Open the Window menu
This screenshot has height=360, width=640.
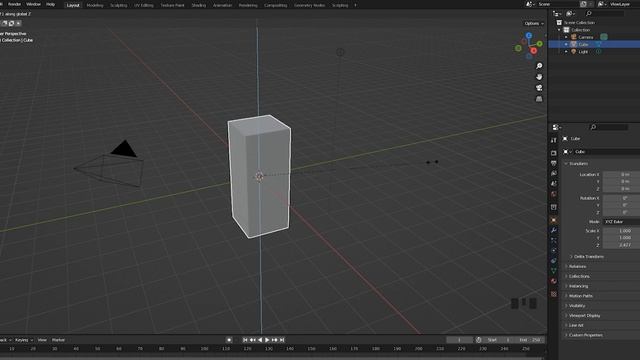tap(33, 4)
